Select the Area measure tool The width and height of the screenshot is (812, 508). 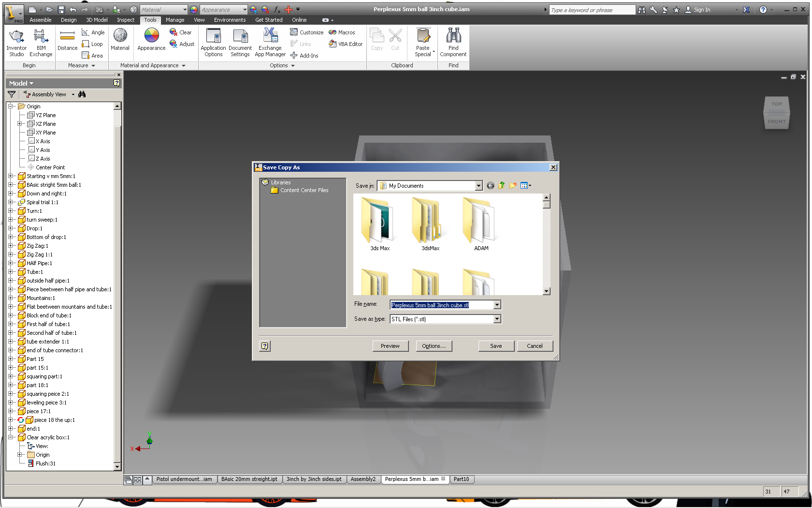point(92,56)
